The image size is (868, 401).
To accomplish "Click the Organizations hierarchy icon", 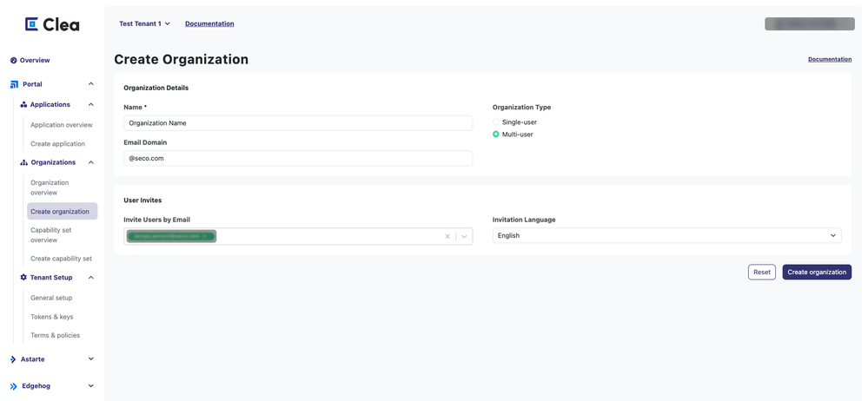I will [23, 162].
